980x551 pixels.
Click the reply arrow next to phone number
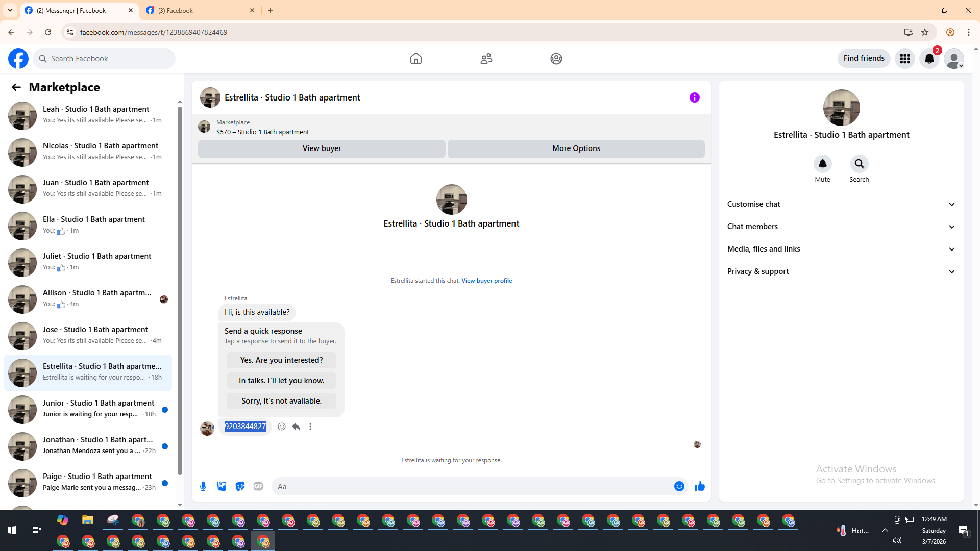tap(296, 427)
